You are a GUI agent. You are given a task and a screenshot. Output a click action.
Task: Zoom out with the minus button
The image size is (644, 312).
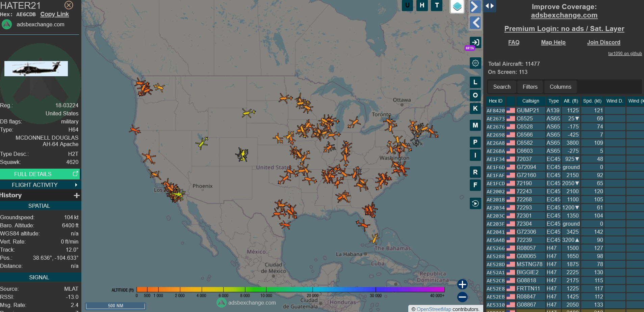tap(462, 297)
